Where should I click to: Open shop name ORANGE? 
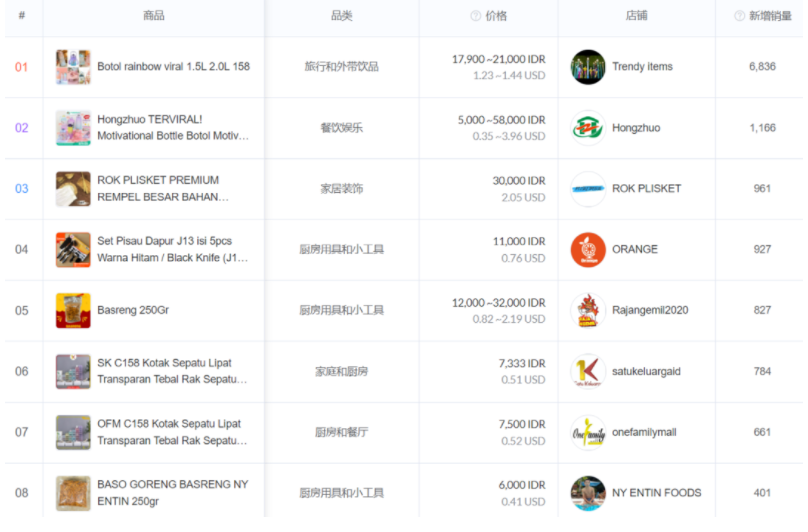[635, 250]
